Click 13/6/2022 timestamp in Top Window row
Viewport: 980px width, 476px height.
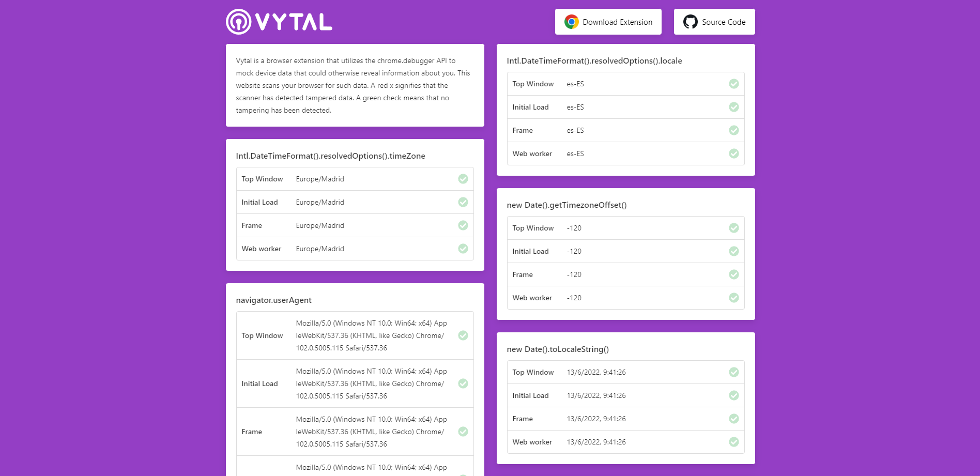[596, 372]
